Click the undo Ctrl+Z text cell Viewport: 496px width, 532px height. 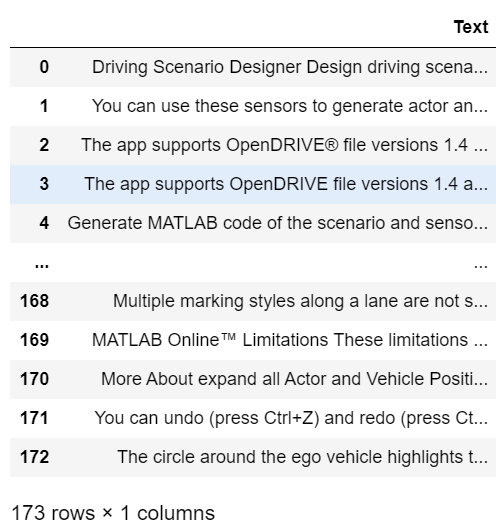pos(291,418)
